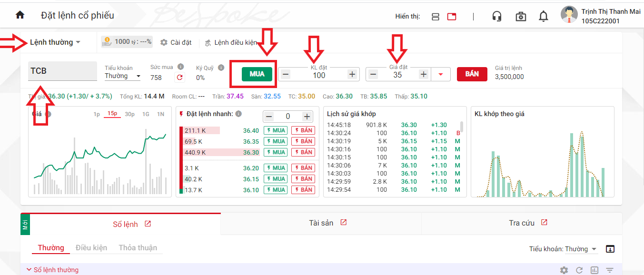
Task: Open the Tiểu khoản Thường dropdown near TCB
Action: (x=123, y=76)
